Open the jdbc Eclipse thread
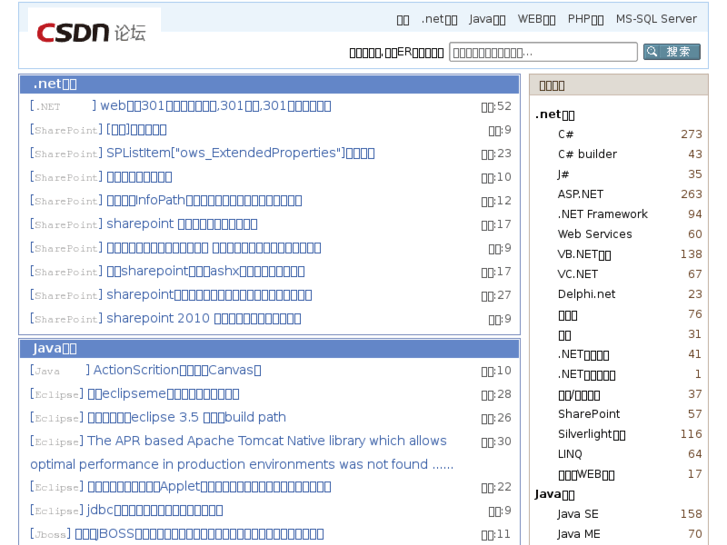This screenshot has width=727, height=545. click(x=155, y=510)
